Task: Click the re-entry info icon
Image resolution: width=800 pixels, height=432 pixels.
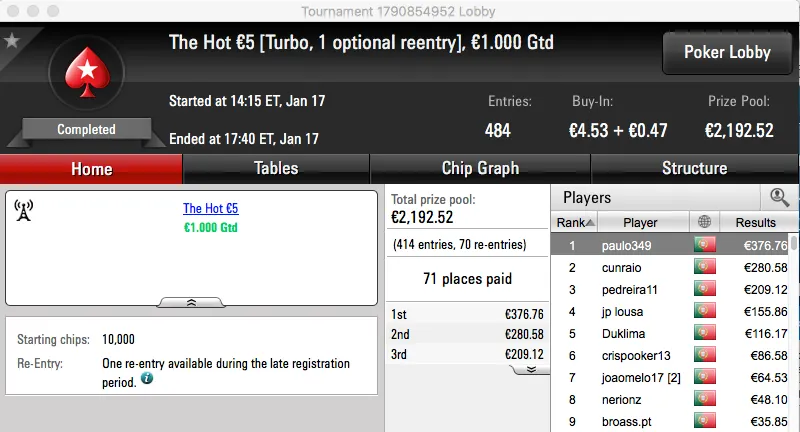Action: pyautogui.click(x=147, y=379)
